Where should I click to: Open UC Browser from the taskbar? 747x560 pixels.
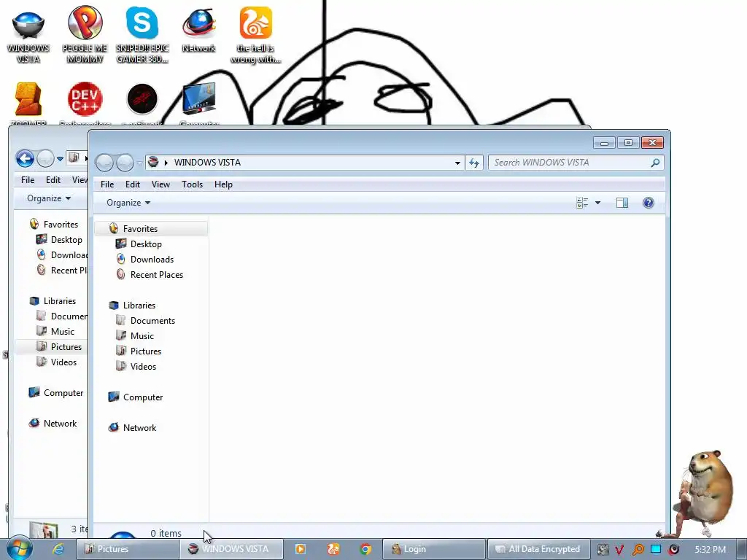pos(333,549)
